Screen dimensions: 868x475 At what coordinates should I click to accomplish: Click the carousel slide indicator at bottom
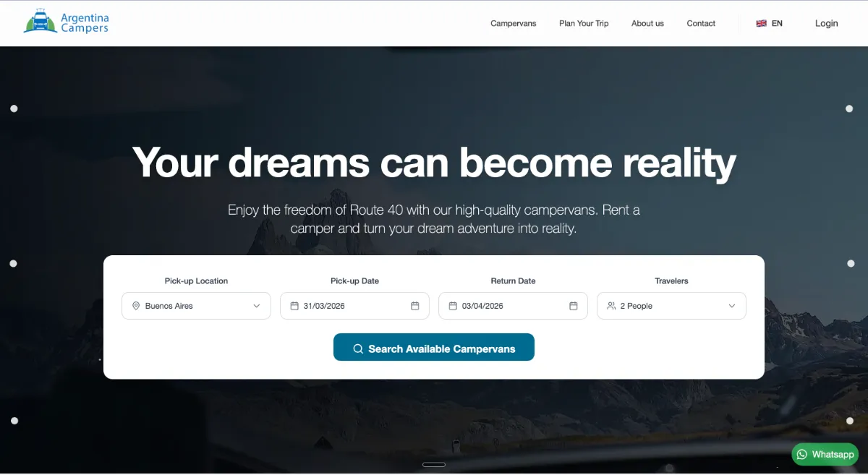click(434, 464)
